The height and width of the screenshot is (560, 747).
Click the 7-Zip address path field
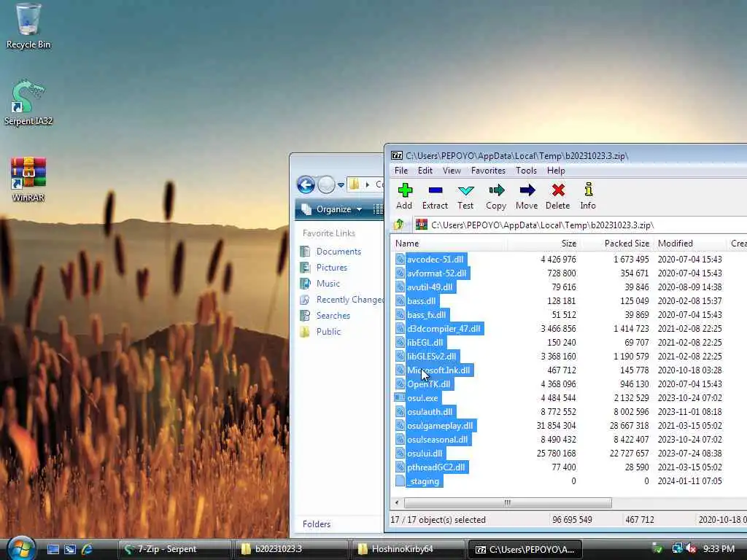pos(580,225)
